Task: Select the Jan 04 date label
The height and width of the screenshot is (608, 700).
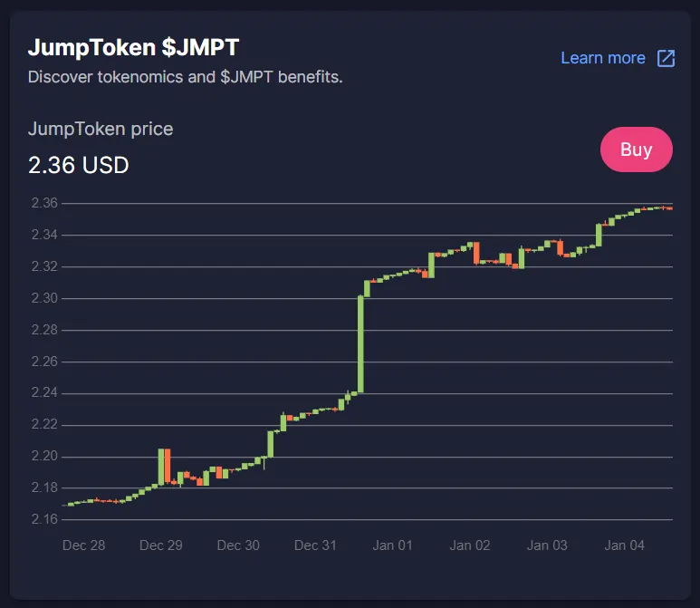Action: click(x=624, y=545)
